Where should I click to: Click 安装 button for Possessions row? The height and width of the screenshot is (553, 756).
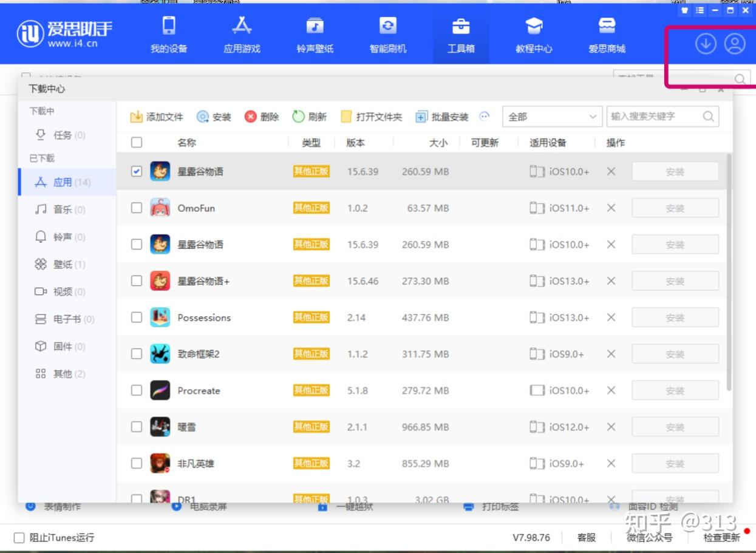tap(675, 317)
